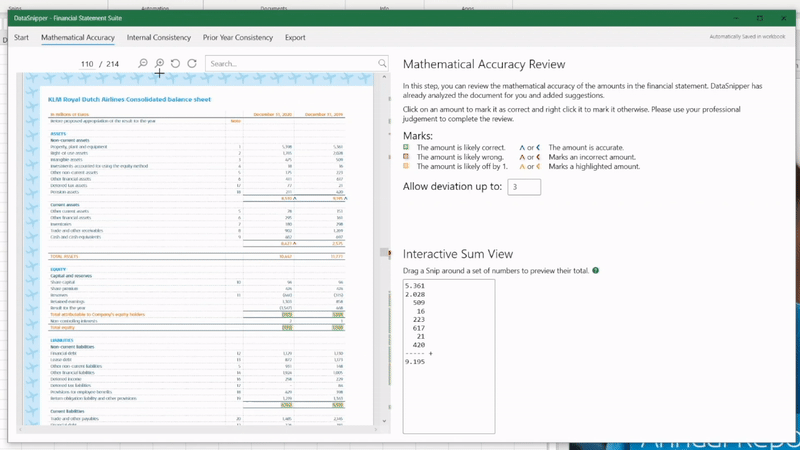The width and height of the screenshot is (800, 450).
Task: Open the Prior Year Consistency tab
Action: point(237,37)
